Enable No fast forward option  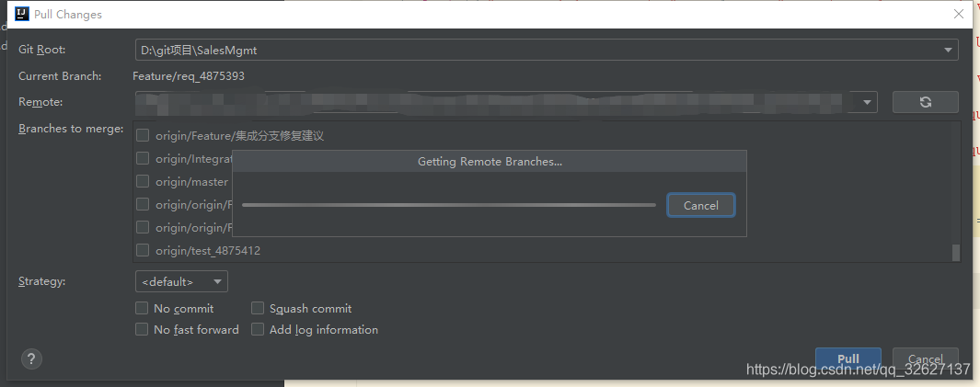pyautogui.click(x=142, y=329)
